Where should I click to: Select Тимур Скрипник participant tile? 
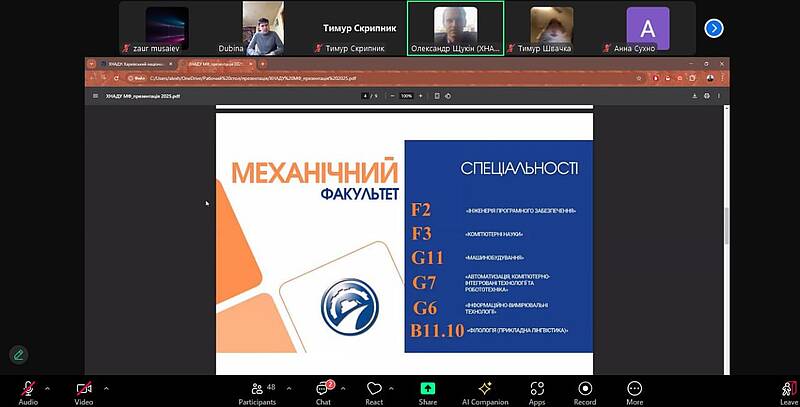(359, 29)
